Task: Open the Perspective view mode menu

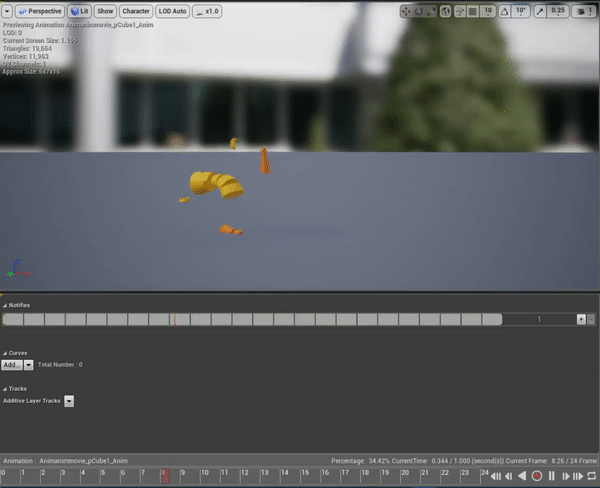Action: click(x=40, y=11)
